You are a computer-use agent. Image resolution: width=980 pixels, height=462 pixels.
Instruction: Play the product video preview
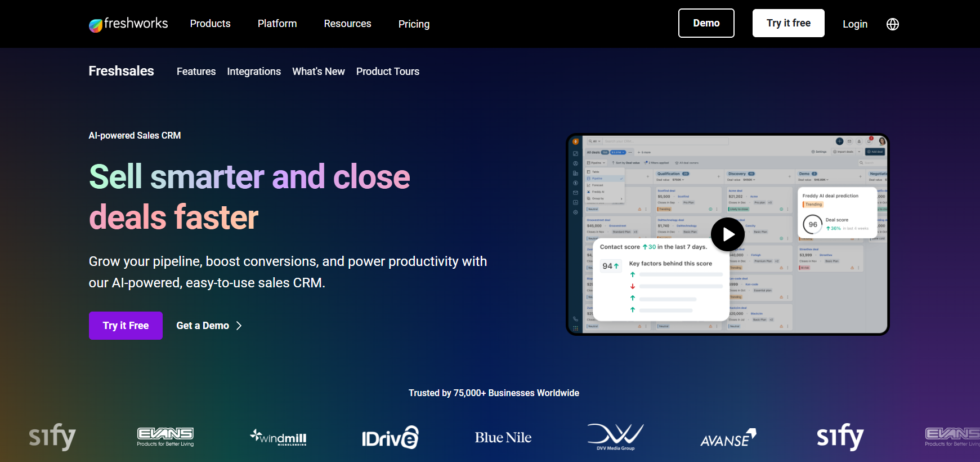tap(728, 234)
